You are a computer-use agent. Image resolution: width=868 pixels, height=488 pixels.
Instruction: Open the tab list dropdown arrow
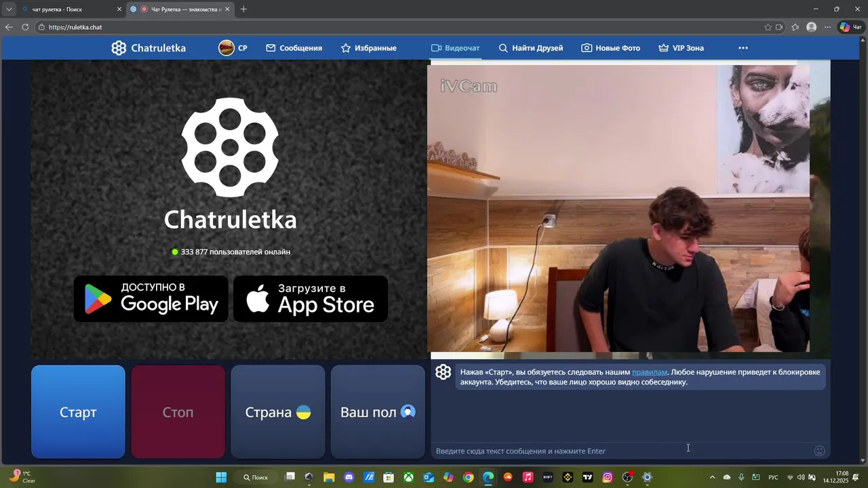[x=9, y=9]
